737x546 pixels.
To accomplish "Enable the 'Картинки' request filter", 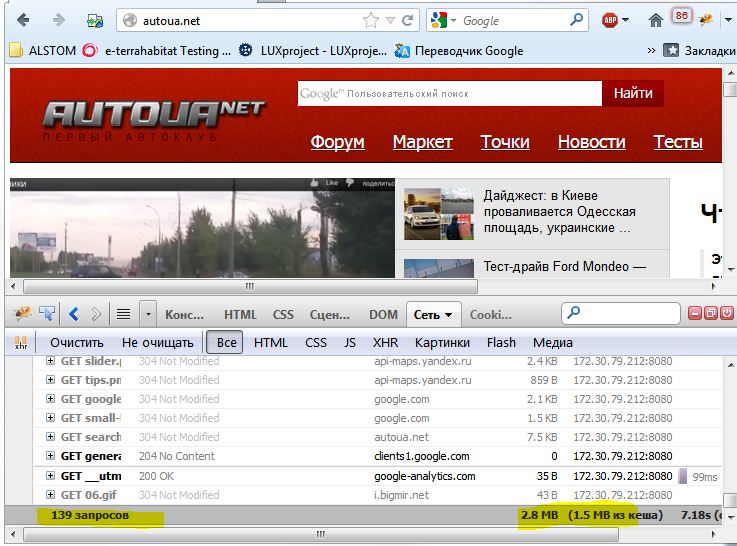I will pyautogui.click(x=442, y=343).
